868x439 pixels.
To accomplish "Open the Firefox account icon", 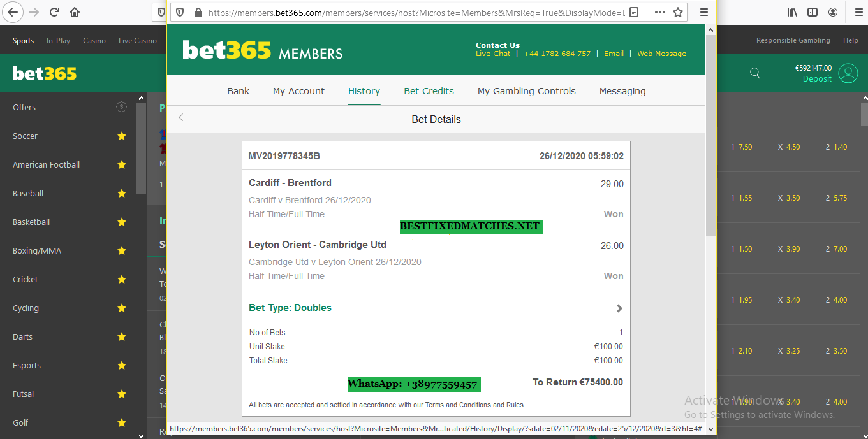I will (833, 12).
